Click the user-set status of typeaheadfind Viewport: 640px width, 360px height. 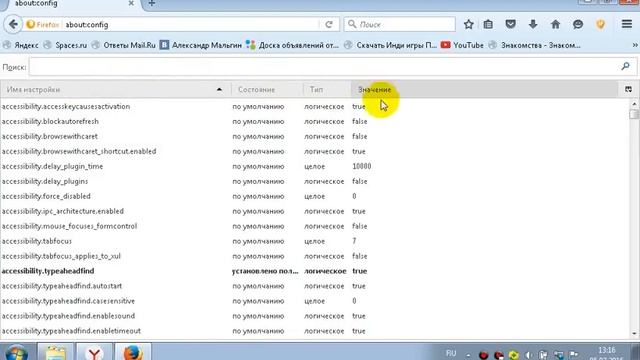pos(265,271)
